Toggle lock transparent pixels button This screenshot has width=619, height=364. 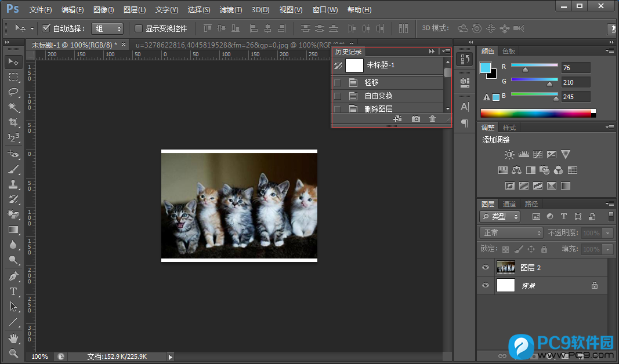coord(505,249)
